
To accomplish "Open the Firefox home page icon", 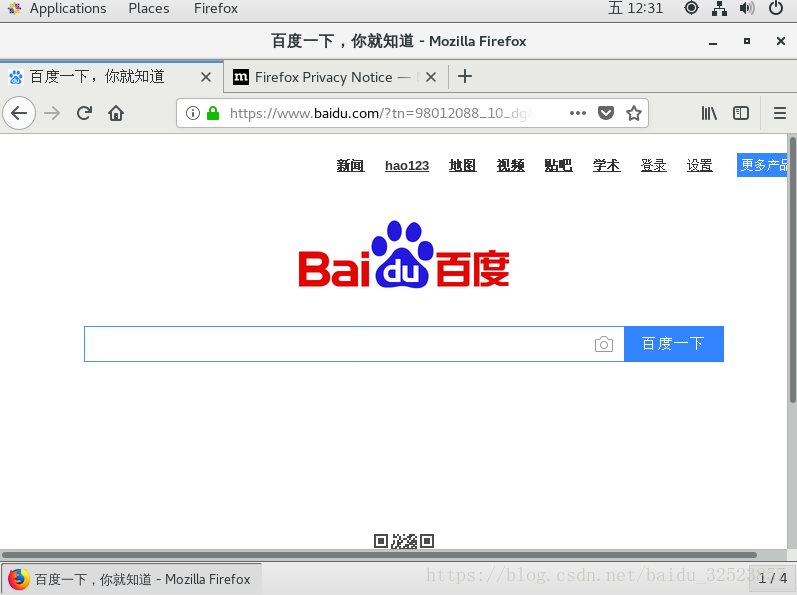I will pyautogui.click(x=116, y=113).
